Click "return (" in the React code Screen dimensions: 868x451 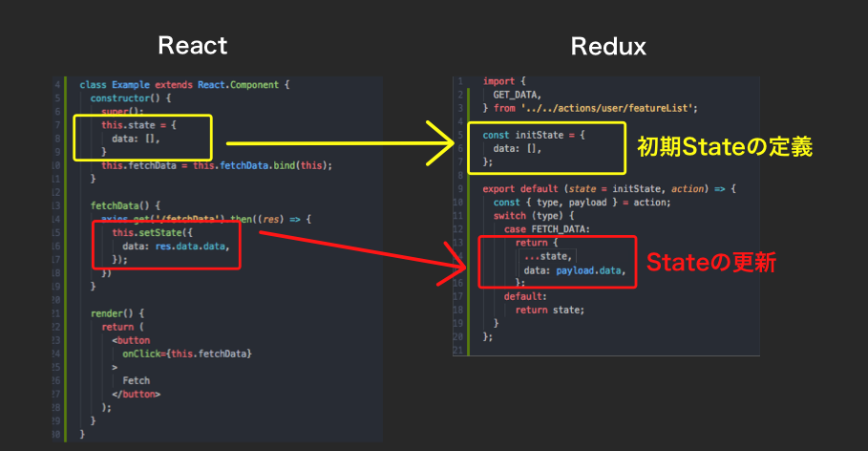pyautogui.click(x=122, y=327)
